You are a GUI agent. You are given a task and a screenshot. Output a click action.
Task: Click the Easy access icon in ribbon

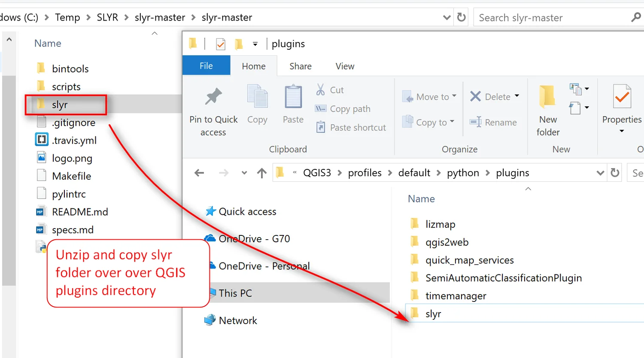(575, 108)
